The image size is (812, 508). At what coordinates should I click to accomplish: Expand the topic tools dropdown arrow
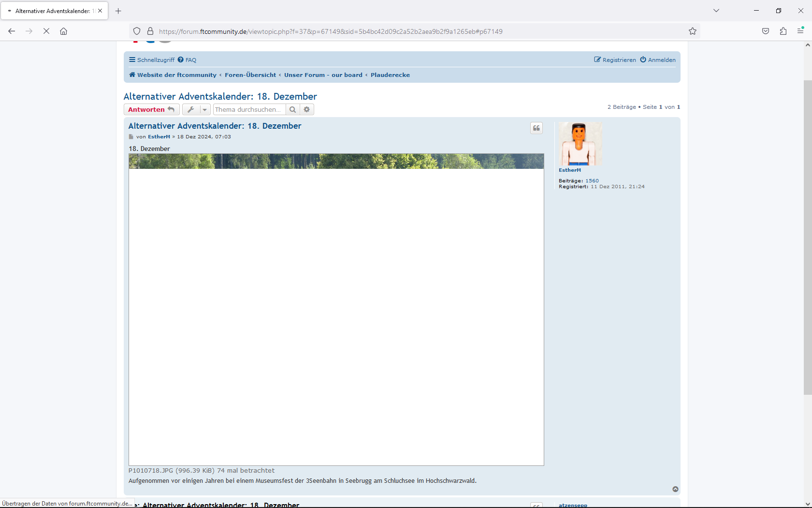pos(204,109)
